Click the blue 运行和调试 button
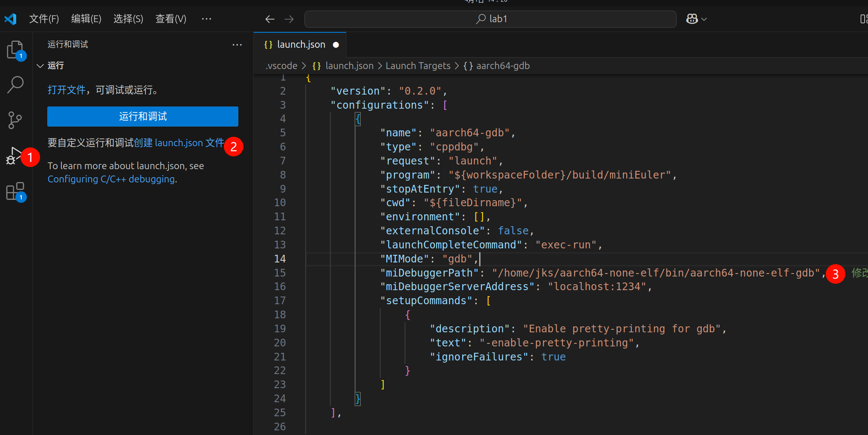Screen dimensions: 868x435 [x=142, y=116]
